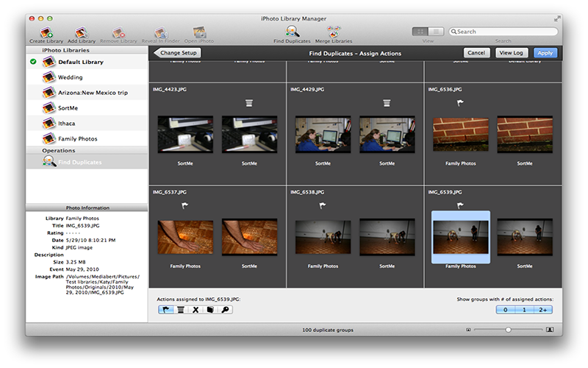This screenshot has height=368, width=588.
Task: Click flag icon in IMG_6538.JPG group
Action: coord(323,205)
